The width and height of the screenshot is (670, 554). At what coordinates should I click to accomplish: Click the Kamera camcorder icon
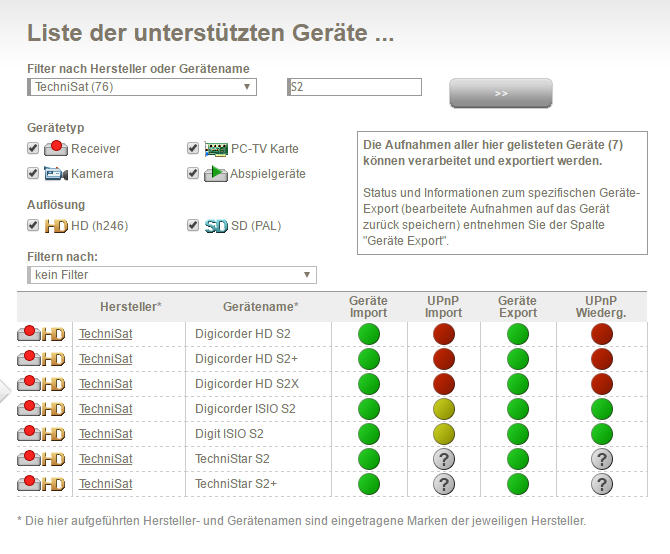pyautogui.click(x=56, y=174)
